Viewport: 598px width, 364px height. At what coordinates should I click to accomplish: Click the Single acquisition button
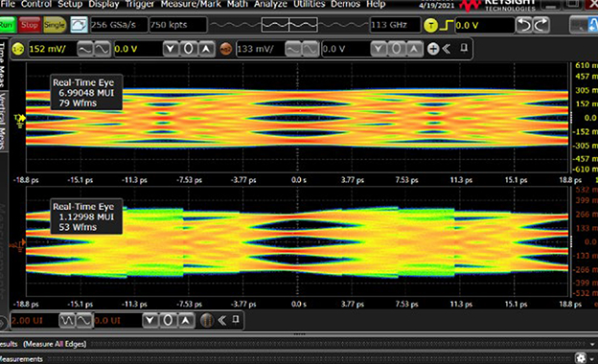[55, 25]
